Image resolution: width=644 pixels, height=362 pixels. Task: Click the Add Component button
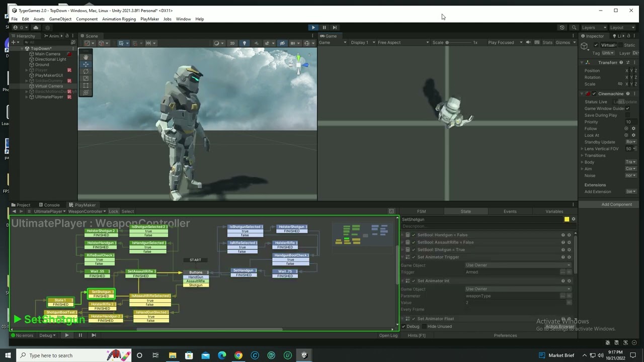616,205
